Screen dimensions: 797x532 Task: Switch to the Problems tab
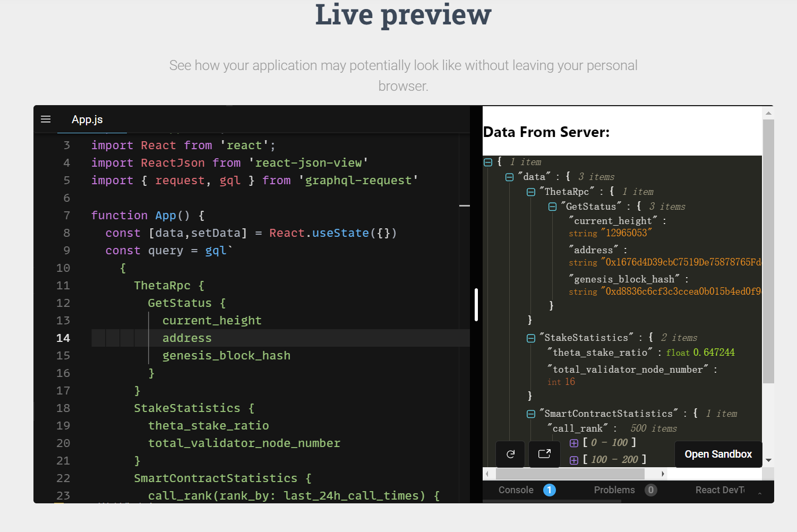[614, 490]
